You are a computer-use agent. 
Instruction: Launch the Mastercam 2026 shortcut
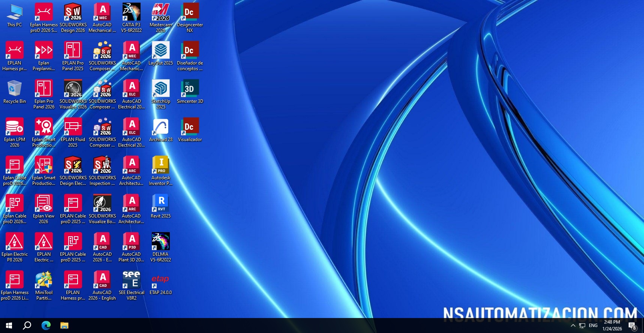click(x=161, y=18)
